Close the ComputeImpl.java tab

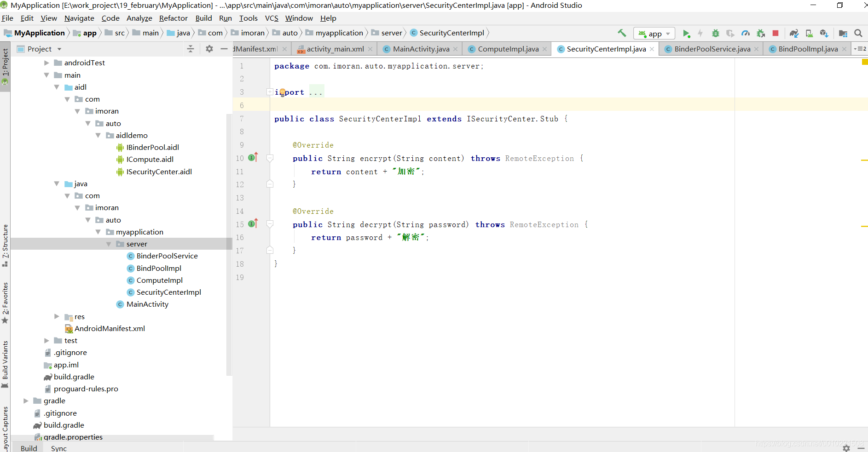click(545, 49)
